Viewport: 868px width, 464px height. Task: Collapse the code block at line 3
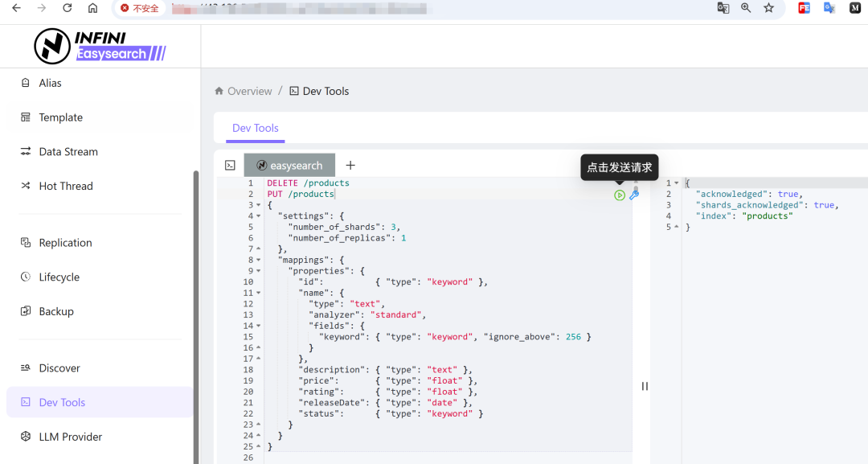[x=258, y=205]
